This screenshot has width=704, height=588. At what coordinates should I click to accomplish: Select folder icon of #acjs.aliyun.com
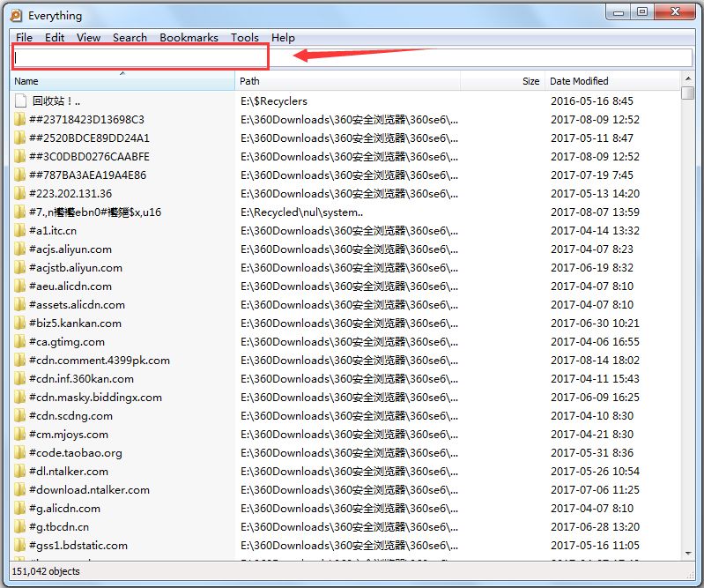point(19,249)
